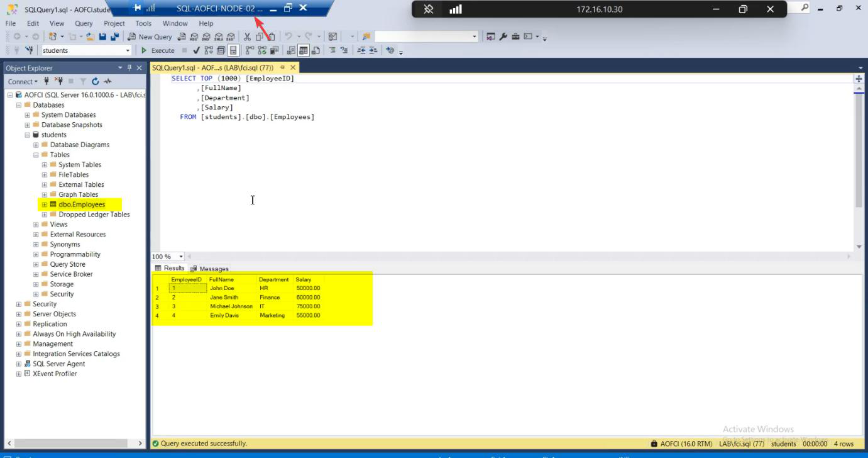The height and width of the screenshot is (458, 868).
Task: Expand the Programmability node
Action: (x=36, y=254)
